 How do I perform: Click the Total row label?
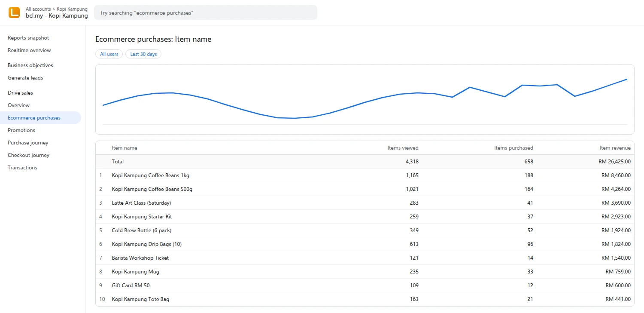click(118, 162)
